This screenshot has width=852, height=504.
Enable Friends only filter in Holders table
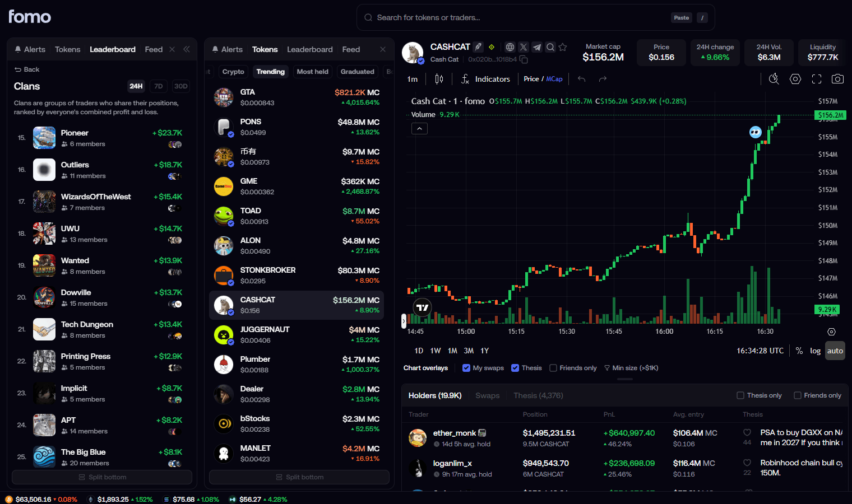click(798, 395)
